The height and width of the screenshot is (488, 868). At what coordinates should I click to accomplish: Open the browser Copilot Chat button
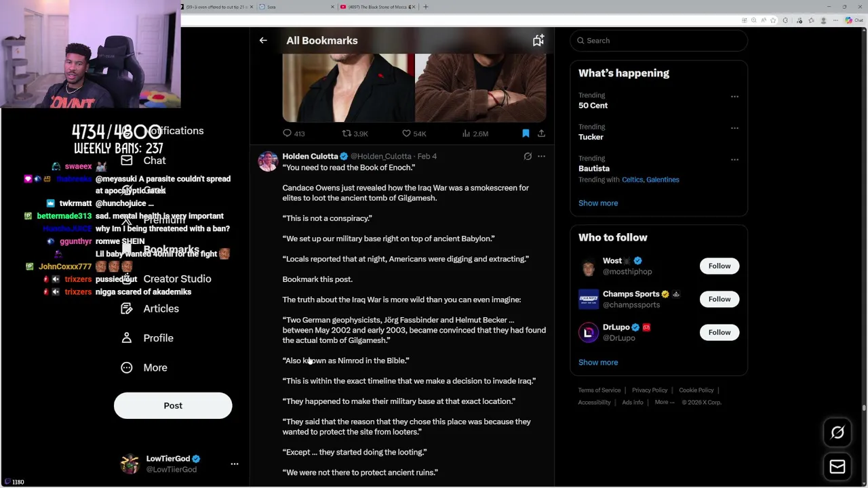coord(853,20)
